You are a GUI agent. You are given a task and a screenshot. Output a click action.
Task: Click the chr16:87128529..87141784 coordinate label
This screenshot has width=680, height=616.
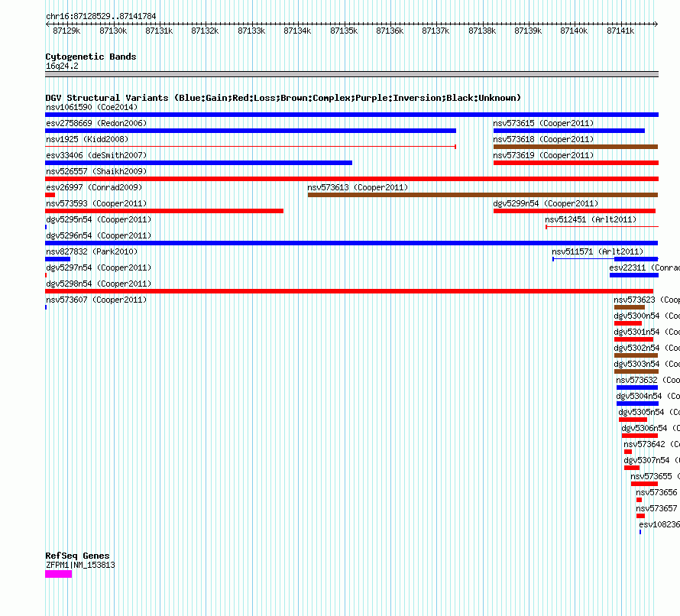click(101, 16)
